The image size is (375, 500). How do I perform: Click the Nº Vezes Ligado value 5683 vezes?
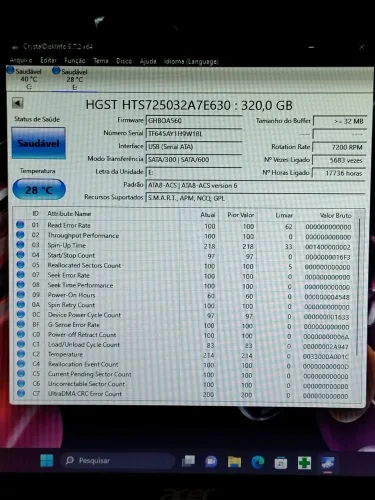point(340,160)
